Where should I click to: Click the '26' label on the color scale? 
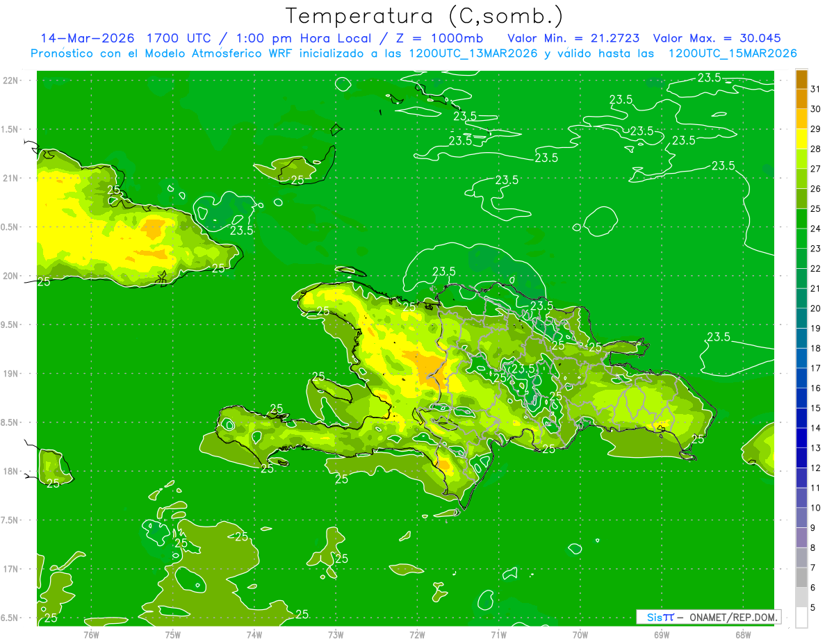click(815, 189)
